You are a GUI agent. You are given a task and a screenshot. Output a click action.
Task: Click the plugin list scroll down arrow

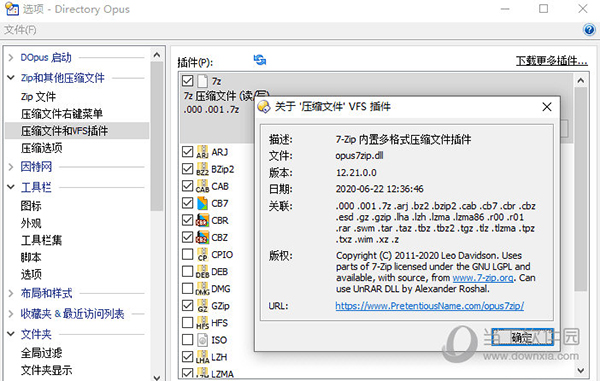click(580, 370)
